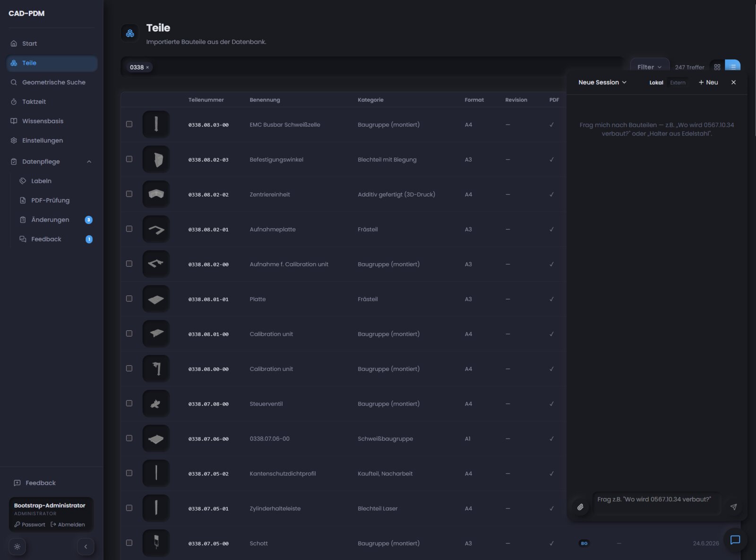Click the Teile header cube icon
Image resolution: width=756 pixels, height=560 pixels.
coord(130,33)
